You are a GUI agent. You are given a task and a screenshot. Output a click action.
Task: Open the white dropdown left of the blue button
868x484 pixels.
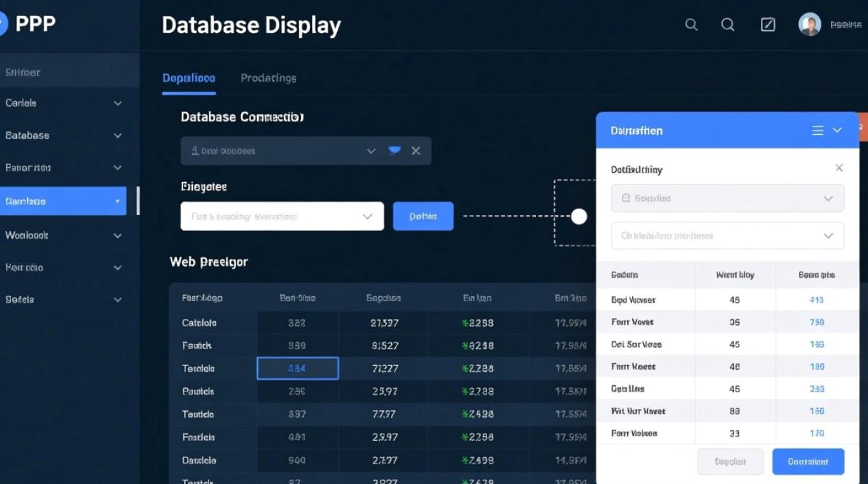[282, 217]
